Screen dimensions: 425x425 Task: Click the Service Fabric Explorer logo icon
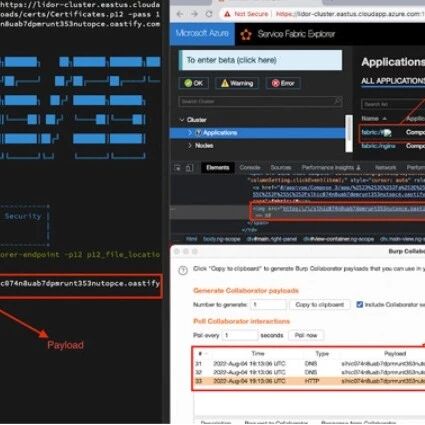pyautogui.click(x=246, y=34)
